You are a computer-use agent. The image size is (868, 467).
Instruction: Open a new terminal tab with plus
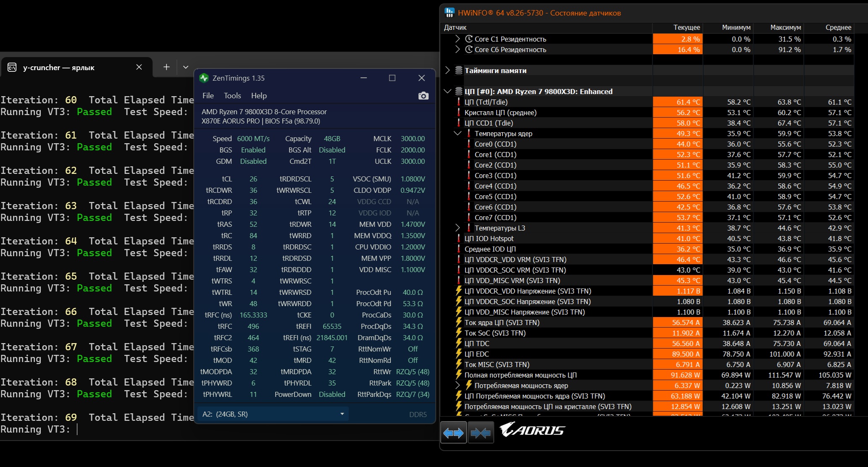(166, 67)
